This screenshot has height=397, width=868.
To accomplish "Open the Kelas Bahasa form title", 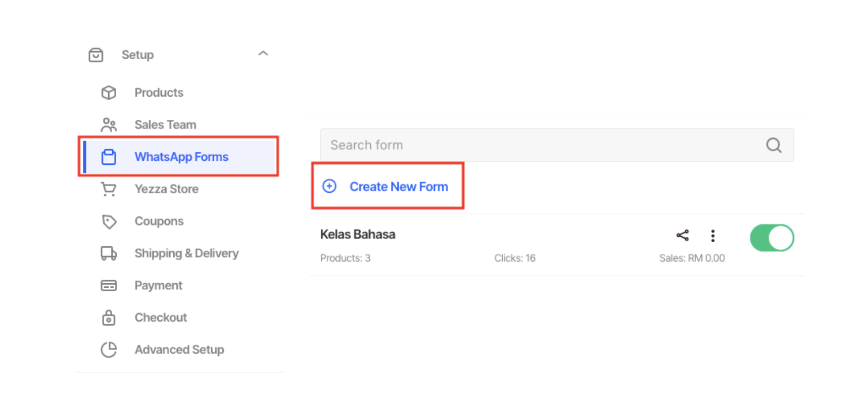I will [x=358, y=235].
